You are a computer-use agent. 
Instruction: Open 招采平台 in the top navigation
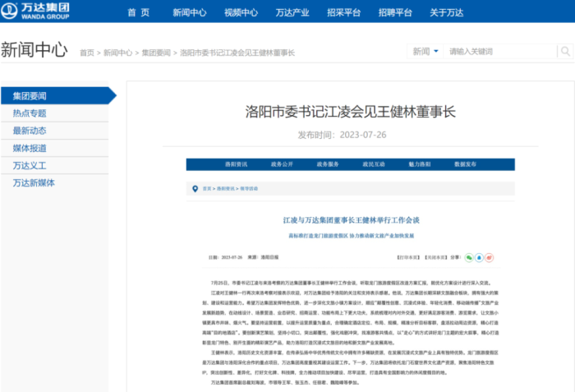[343, 12]
